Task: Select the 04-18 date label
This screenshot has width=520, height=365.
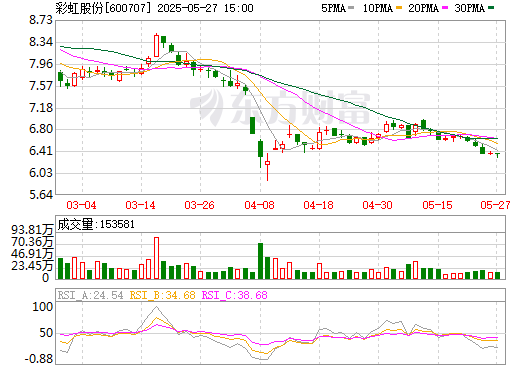Action: [318, 205]
